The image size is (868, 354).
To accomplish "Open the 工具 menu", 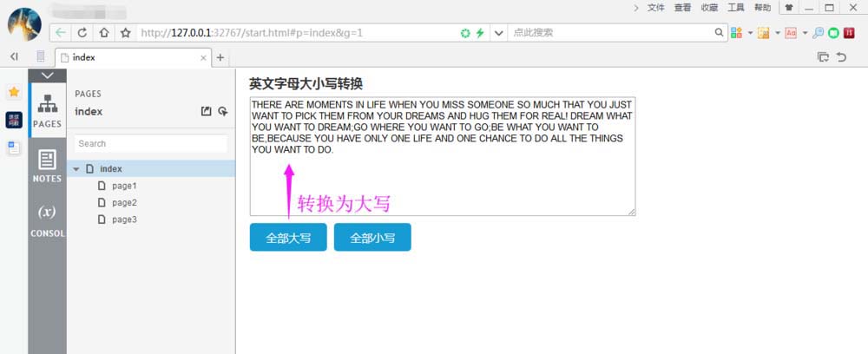I will coord(736,8).
